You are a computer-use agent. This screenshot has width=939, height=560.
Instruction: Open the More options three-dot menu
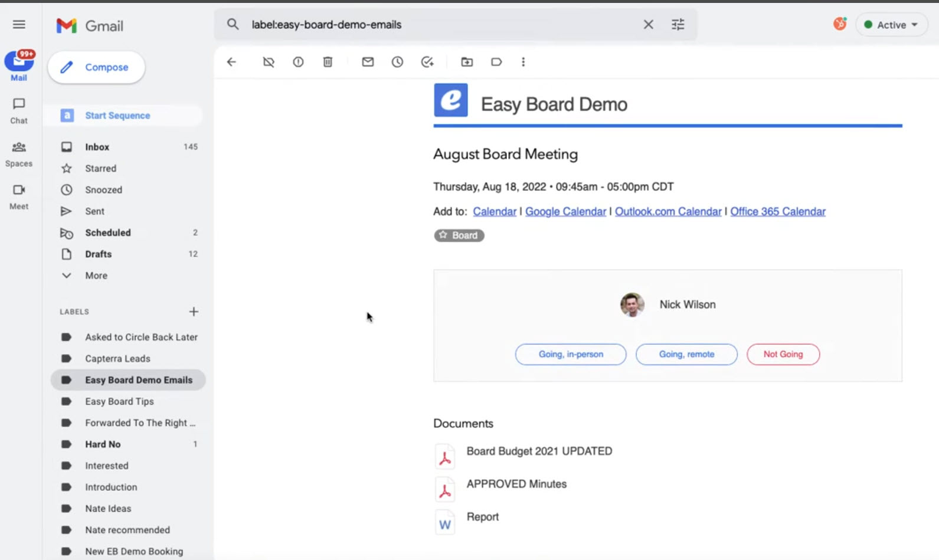523,62
